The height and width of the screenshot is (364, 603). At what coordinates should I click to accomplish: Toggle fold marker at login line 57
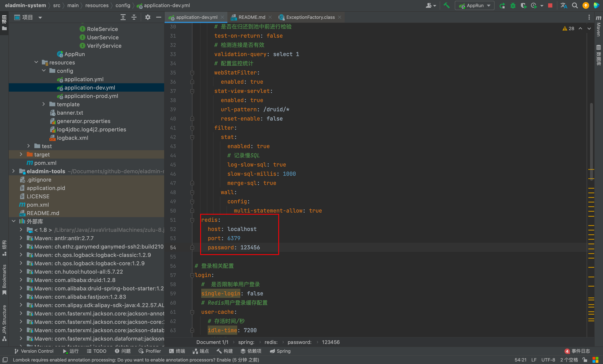pyautogui.click(x=192, y=275)
